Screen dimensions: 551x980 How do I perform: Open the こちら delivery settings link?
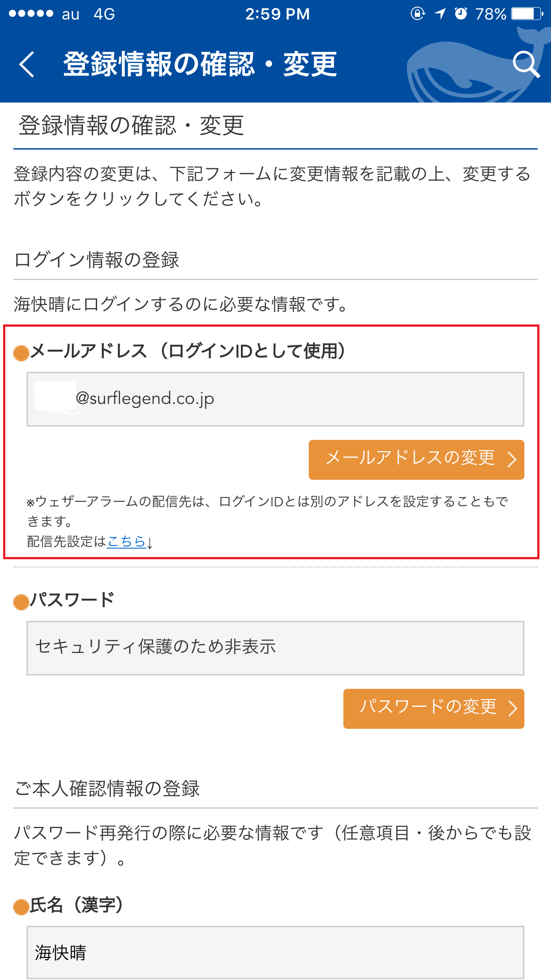(126, 541)
